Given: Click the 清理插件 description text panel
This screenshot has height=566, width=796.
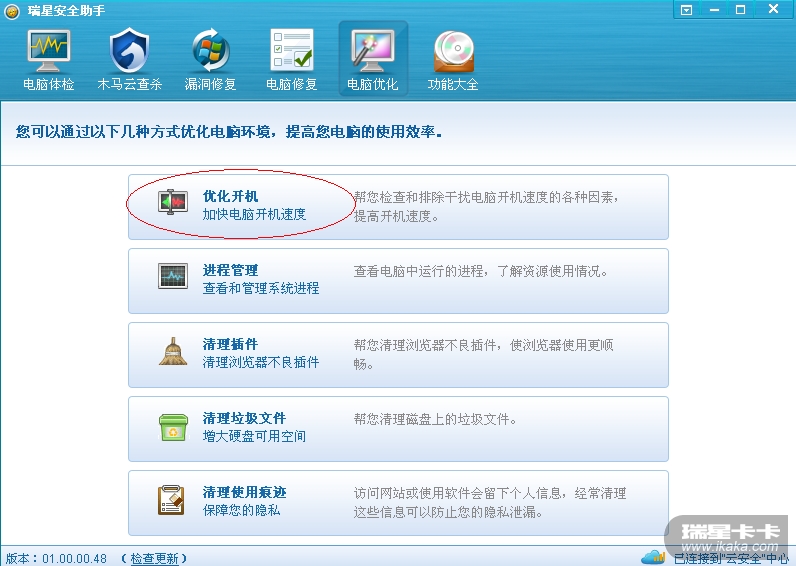Looking at the screenshot, I should 484,354.
